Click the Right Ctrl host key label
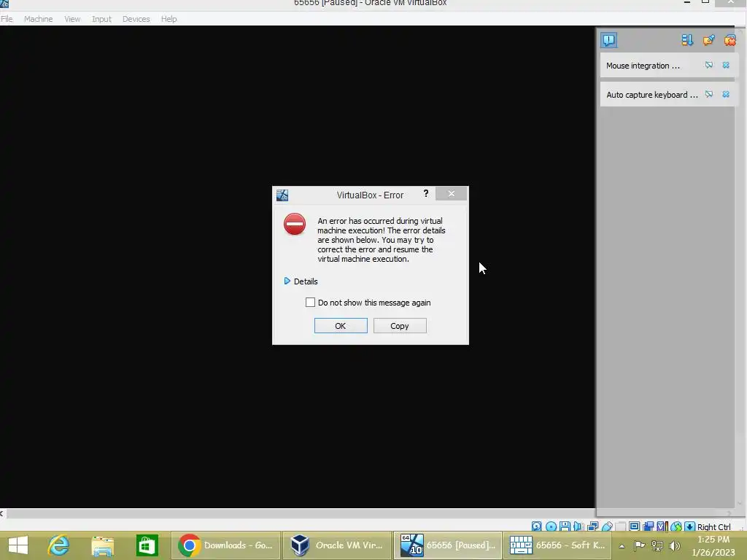The width and height of the screenshot is (747, 560). click(713, 526)
